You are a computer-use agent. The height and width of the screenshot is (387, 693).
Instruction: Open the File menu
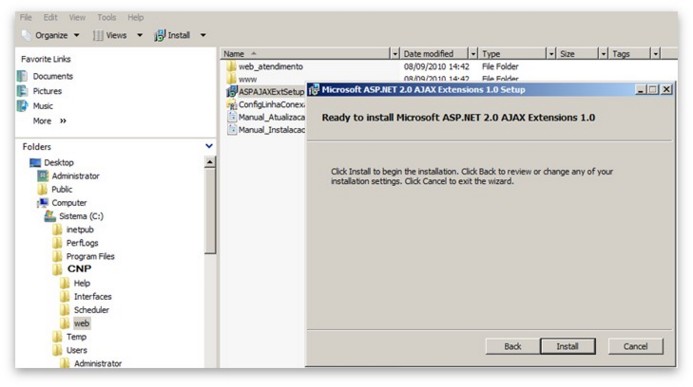click(x=26, y=18)
